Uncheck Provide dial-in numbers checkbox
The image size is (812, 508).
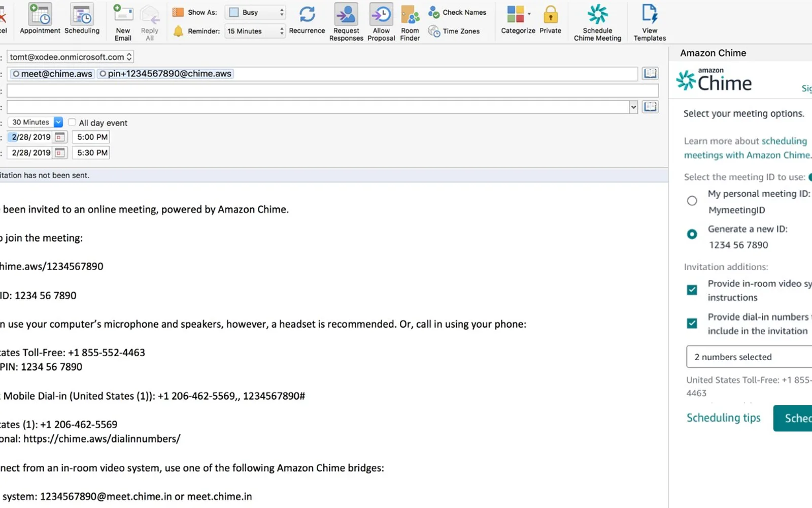(692, 324)
